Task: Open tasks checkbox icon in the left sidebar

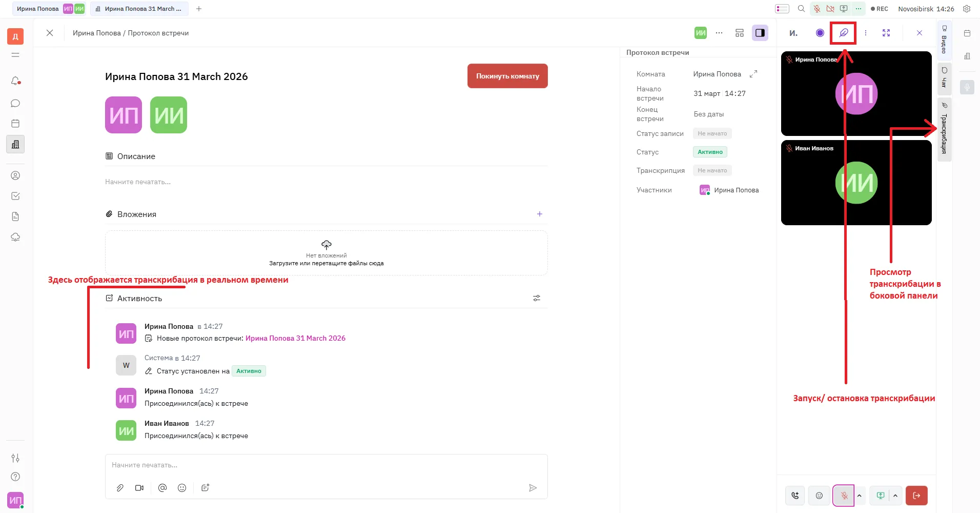Action: (15, 196)
